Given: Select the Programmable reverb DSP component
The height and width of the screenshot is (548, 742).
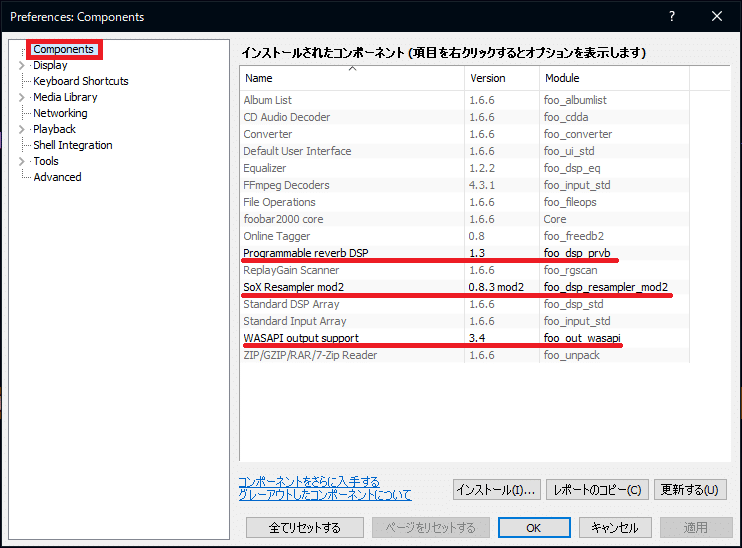Looking at the screenshot, I should click(x=465, y=253).
